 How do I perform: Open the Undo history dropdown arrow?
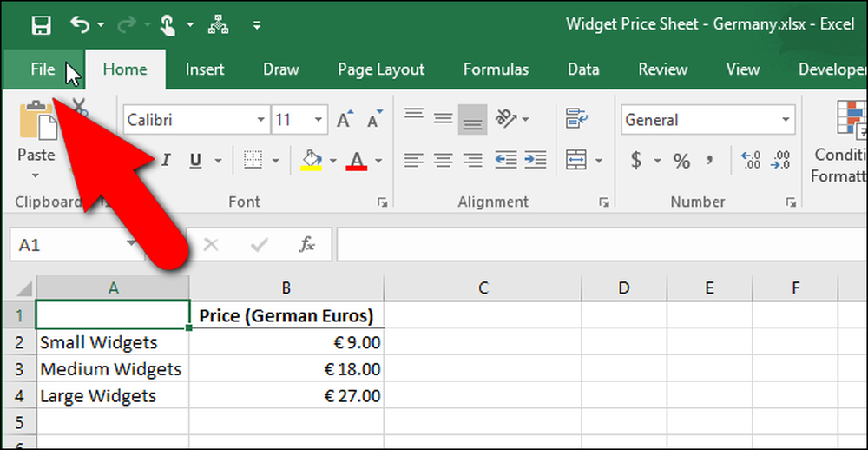[101, 25]
